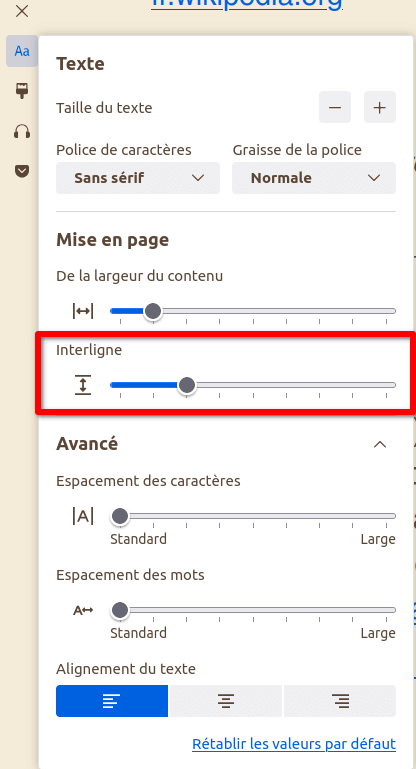
Task: Click the Espacement des caractères slider handle
Action: [x=120, y=516]
